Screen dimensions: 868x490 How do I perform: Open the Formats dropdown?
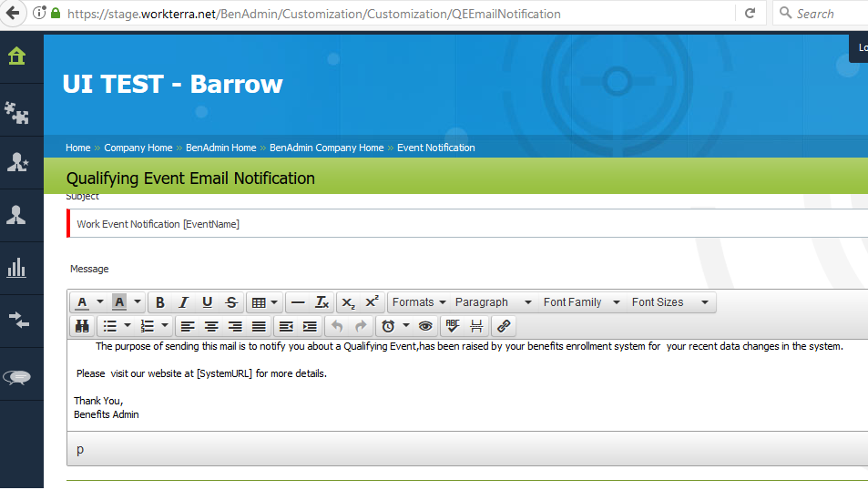point(419,302)
